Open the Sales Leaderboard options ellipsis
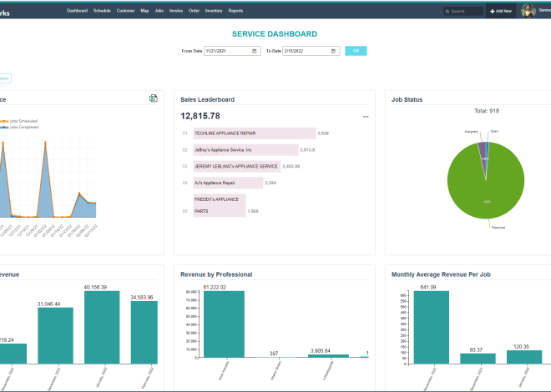This screenshot has width=551, height=392. point(366,117)
